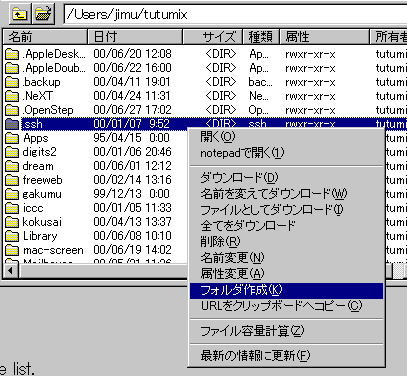Choose notepadで開く(1) menu entry

pos(286,153)
